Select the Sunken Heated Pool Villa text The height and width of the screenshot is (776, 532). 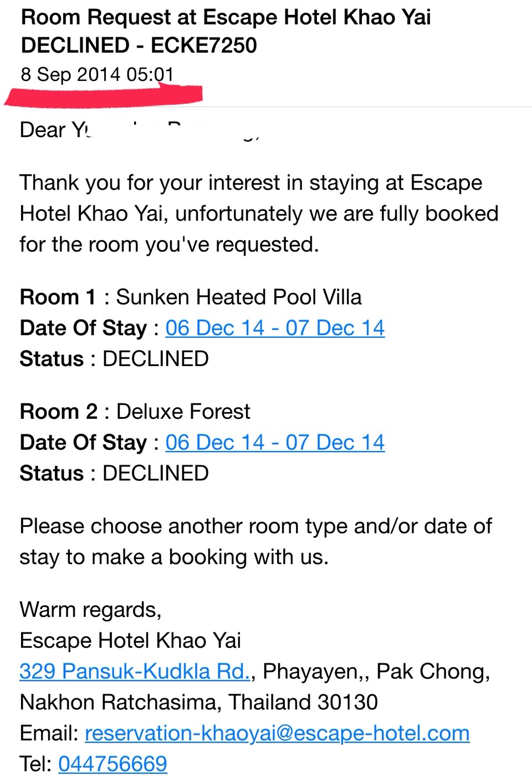[x=239, y=297]
